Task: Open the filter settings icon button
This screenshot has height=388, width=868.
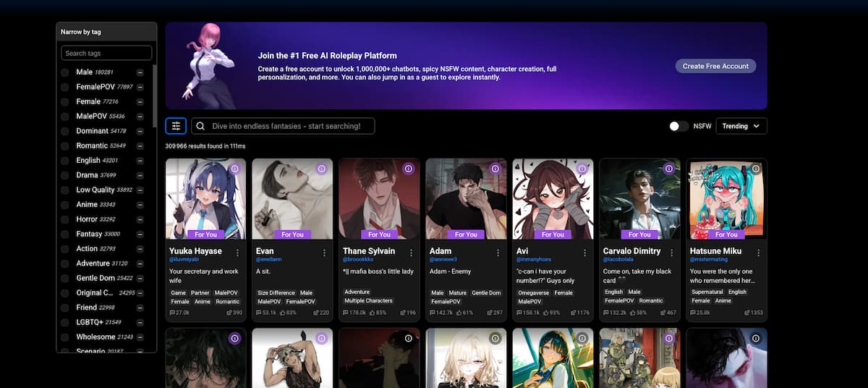Action: [176, 126]
